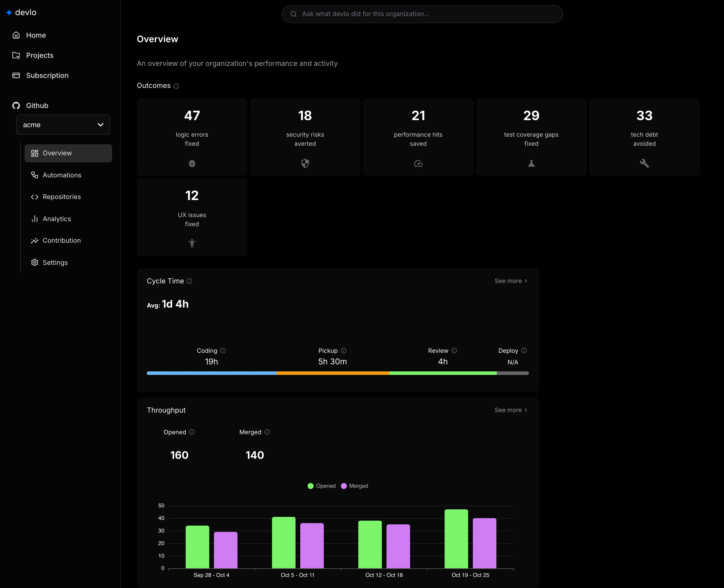Click the wrench icon under tech debt avoided
The image size is (724, 588).
pyautogui.click(x=644, y=164)
